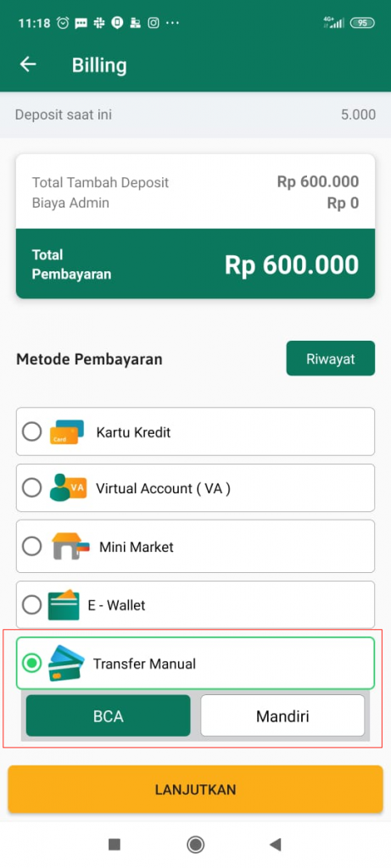The width and height of the screenshot is (391, 868).
Task: Click the selected Transfer Manual radio button
Action: point(31,663)
